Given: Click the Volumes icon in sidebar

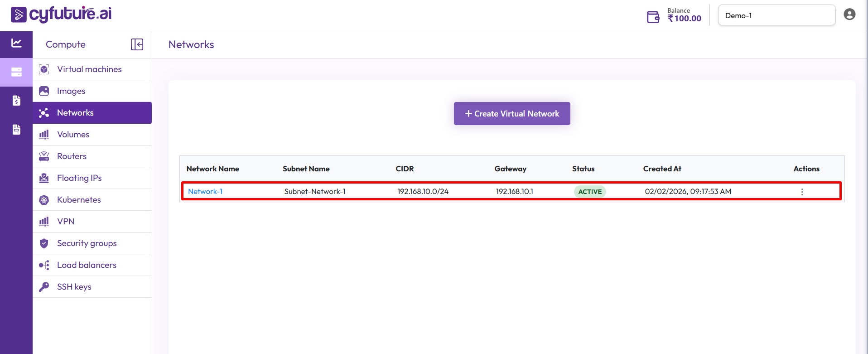Looking at the screenshot, I should tap(44, 135).
